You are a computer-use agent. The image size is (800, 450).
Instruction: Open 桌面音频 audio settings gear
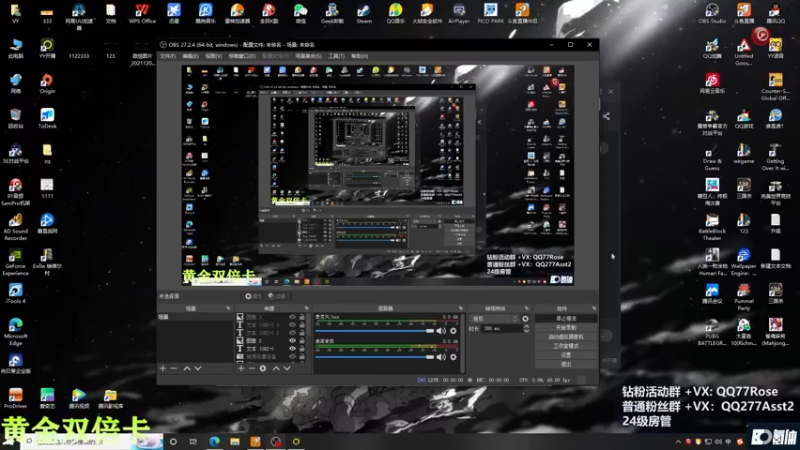tap(453, 357)
